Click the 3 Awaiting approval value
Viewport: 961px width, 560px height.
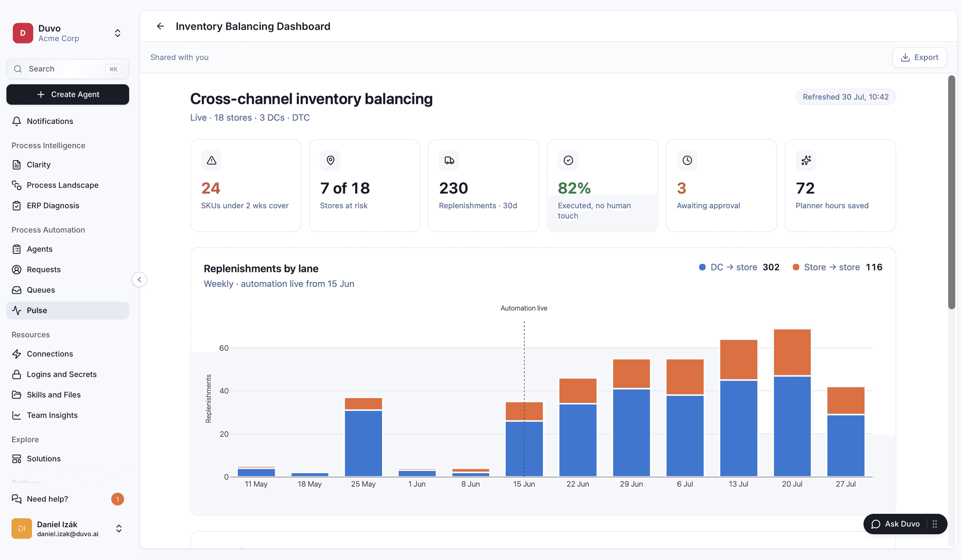[x=681, y=188]
